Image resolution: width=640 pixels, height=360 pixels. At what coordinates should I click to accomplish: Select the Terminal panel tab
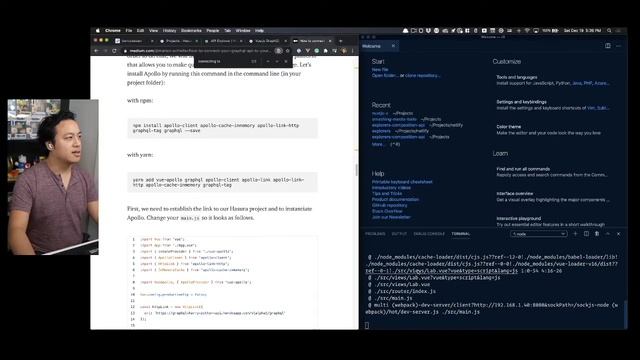coord(461,234)
